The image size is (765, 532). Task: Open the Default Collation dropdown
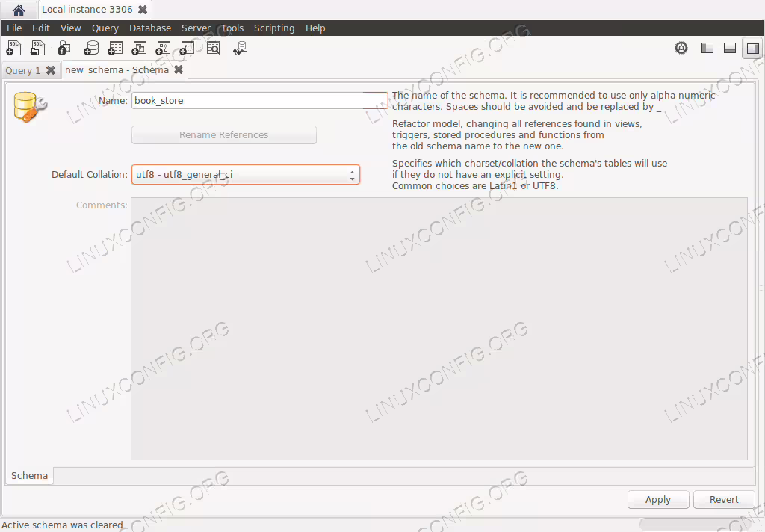pyautogui.click(x=246, y=175)
